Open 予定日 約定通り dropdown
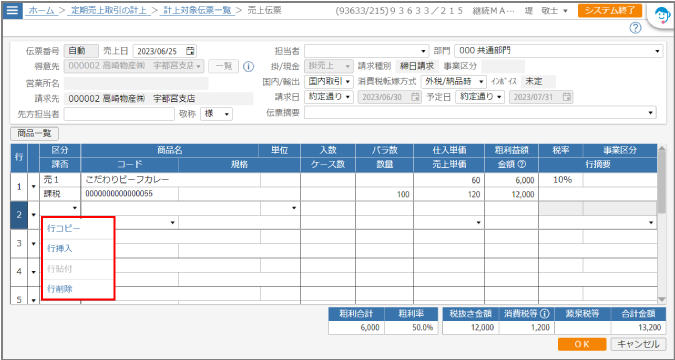Image resolution: width=675 pixels, height=360 pixels. pos(480,97)
